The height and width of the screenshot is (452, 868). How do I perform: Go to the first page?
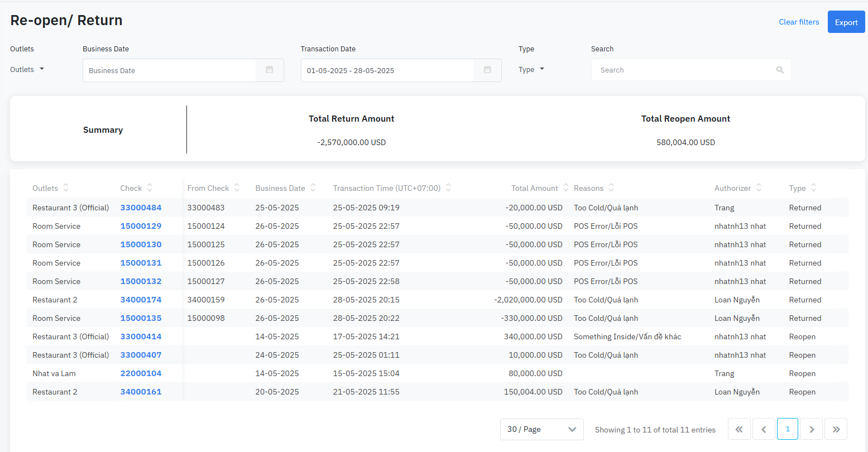[x=739, y=429]
